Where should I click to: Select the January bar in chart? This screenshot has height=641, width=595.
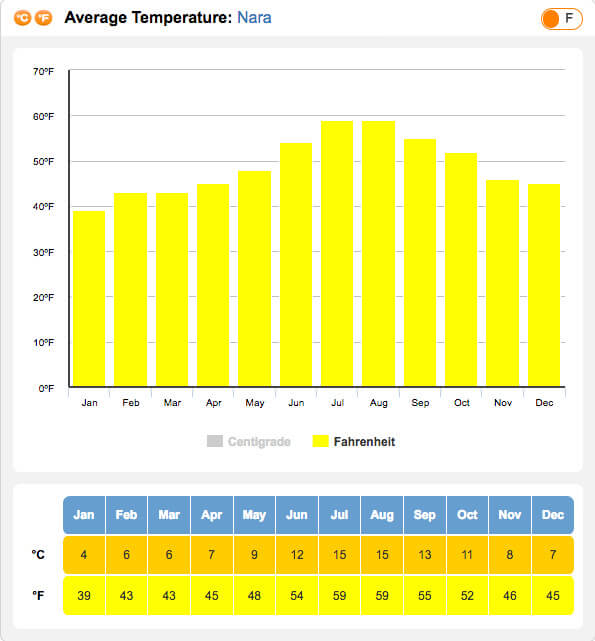click(89, 298)
